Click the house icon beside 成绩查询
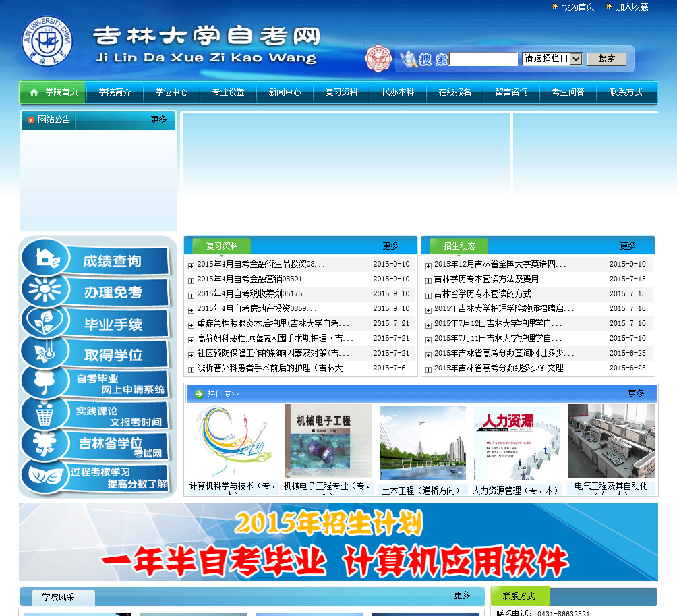The width and height of the screenshot is (677, 616). click(x=46, y=258)
